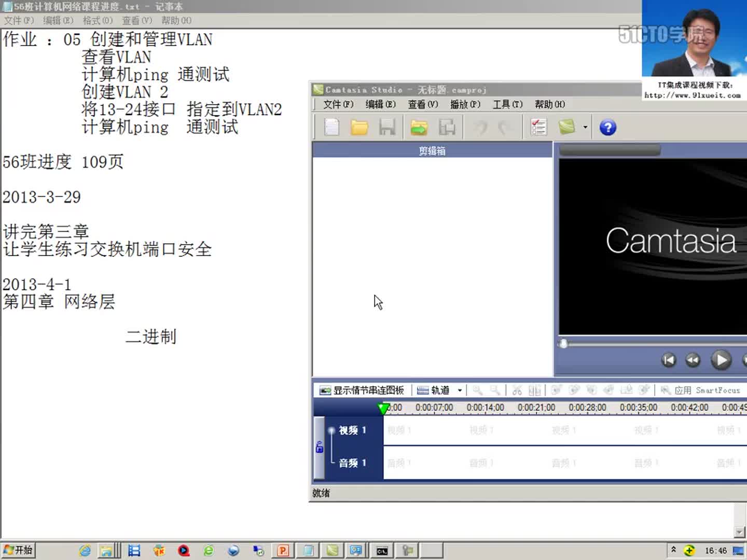This screenshot has height=560, width=747.
Task: Create a new Camtasia project
Action: click(x=331, y=127)
